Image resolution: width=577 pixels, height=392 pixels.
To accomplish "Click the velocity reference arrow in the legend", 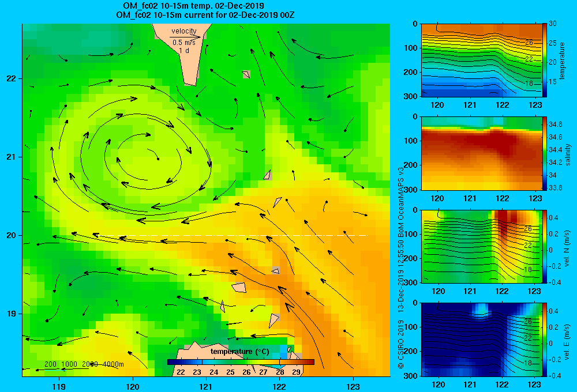I will tap(185, 37).
